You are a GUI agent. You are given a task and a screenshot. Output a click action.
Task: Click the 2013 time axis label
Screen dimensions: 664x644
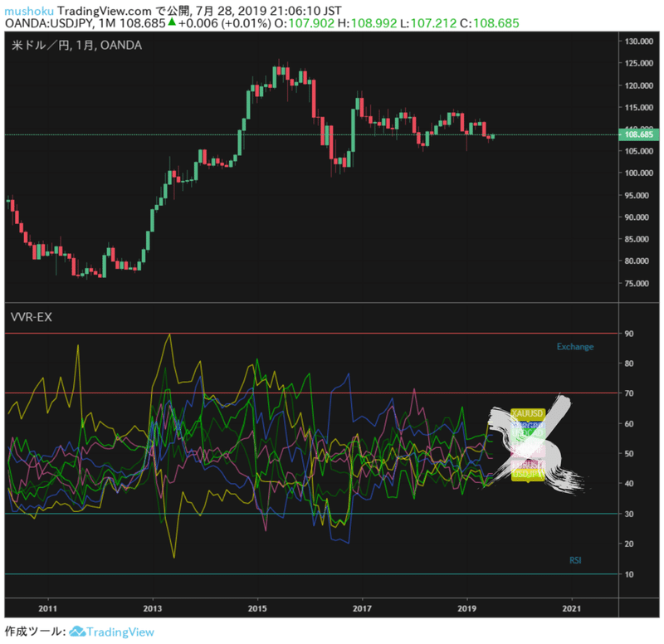[153, 608]
